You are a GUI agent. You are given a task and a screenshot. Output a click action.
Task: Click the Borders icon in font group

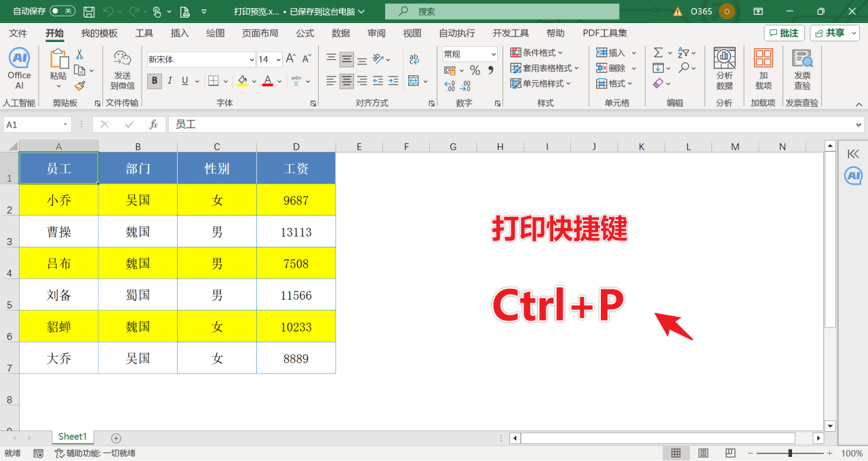213,81
